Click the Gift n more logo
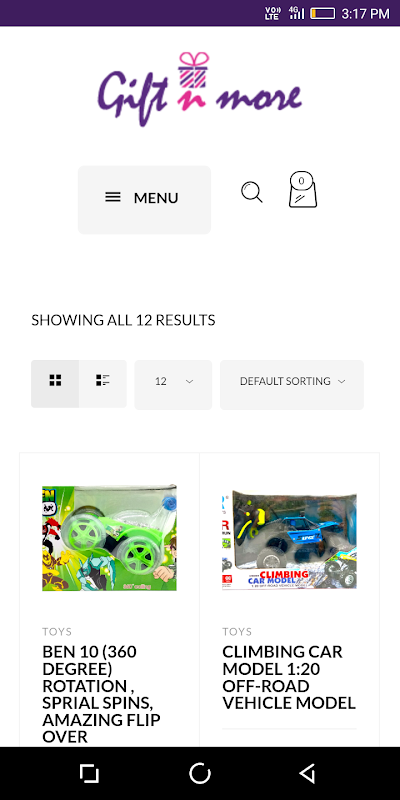400x800 pixels. click(x=200, y=90)
